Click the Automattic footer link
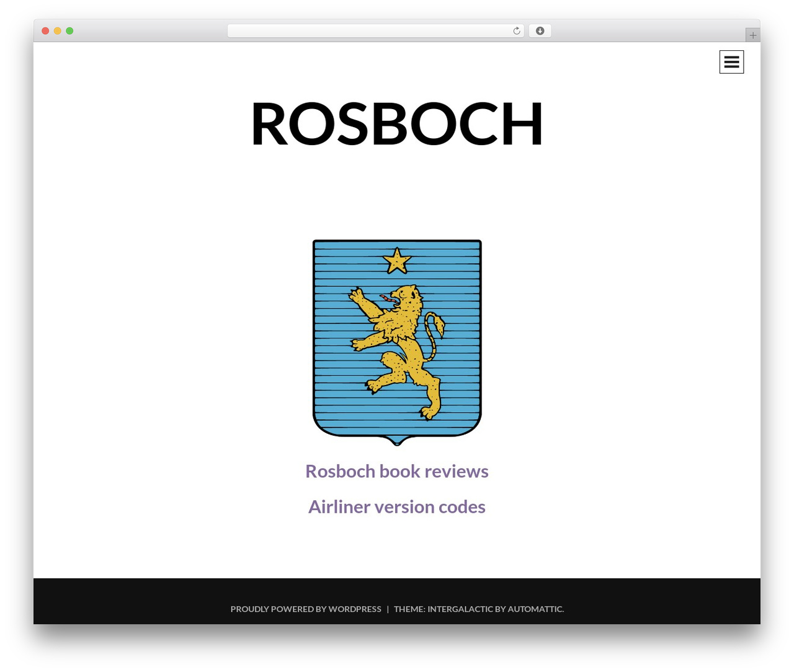This screenshot has height=672, width=794. (x=535, y=609)
